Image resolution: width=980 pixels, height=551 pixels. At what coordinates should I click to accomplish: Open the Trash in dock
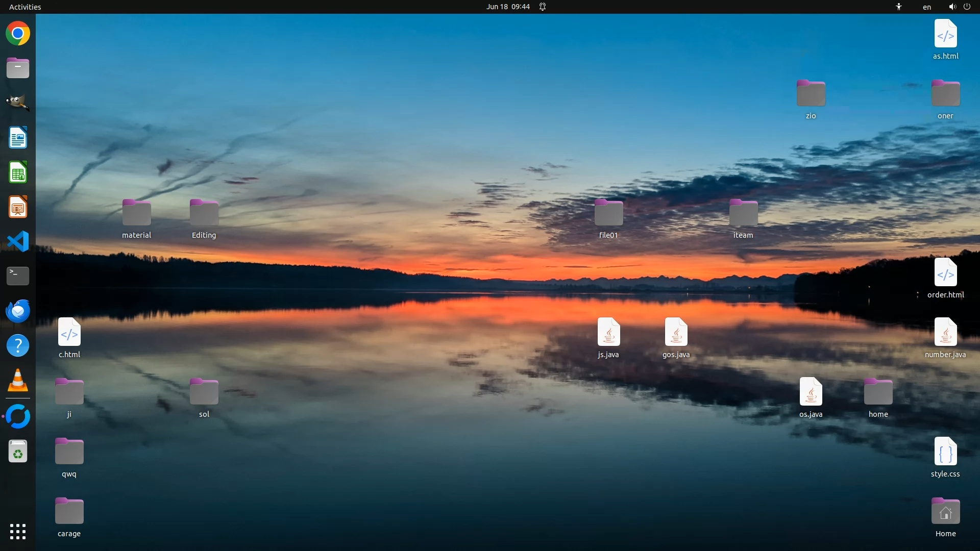point(18,452)
